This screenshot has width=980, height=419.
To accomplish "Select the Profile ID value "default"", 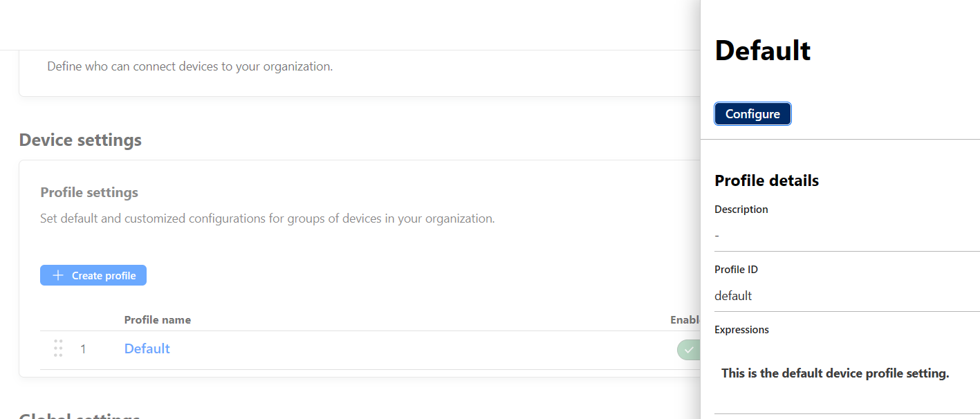I will coord(733,296).
